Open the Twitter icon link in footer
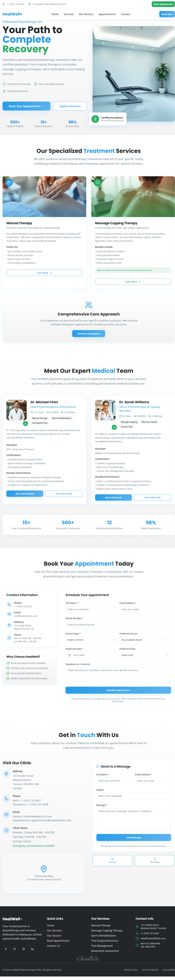Screen dimensions: 175x980 pyautogui.click(x=14, y=949)
